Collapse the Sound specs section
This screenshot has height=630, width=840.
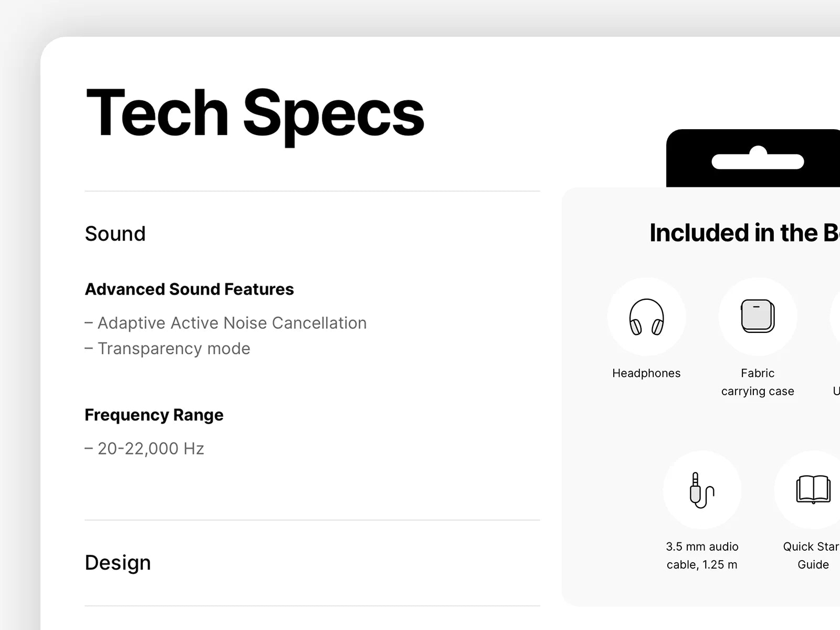[115, 234]
